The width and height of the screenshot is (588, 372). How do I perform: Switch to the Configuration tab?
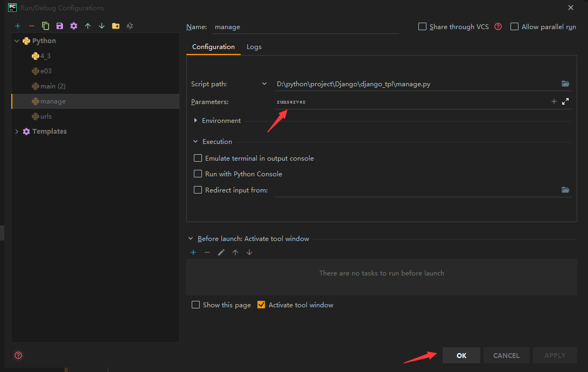(213, 47)
